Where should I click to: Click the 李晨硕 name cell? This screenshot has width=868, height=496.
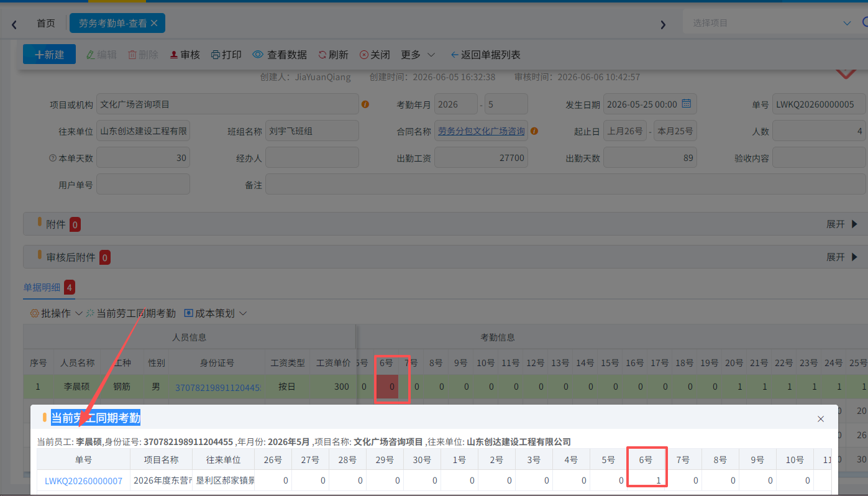click(x=78, y=387)
